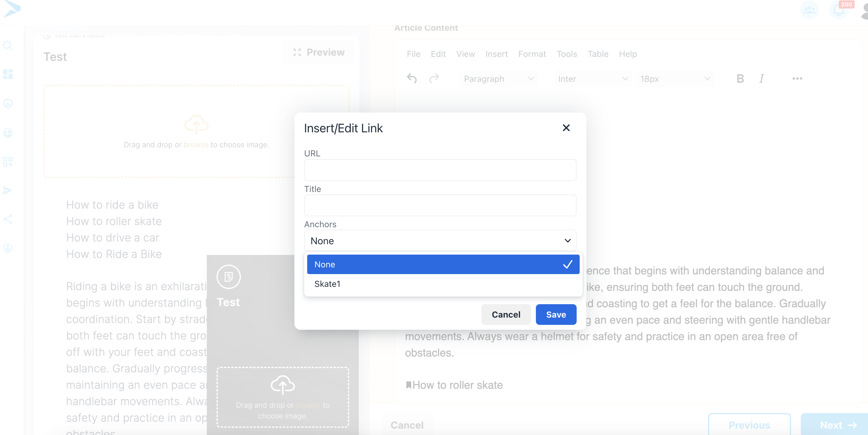868x435 pixels.
Task: Toggle italic formatting
Action: (x=761, y=78)
